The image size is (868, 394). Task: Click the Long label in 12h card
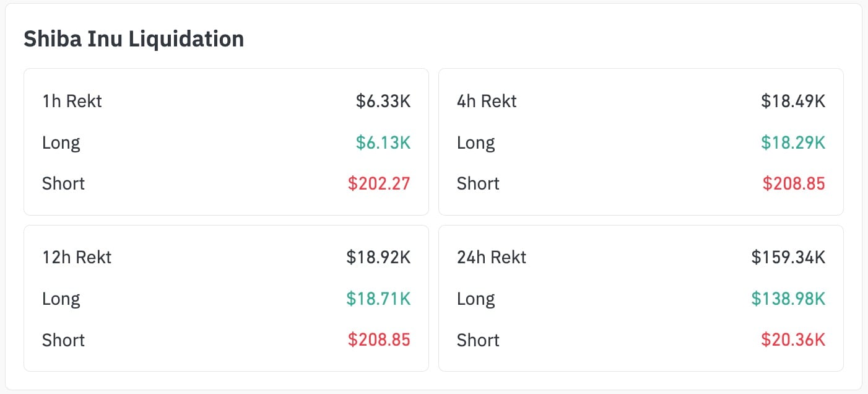(61, 299)
